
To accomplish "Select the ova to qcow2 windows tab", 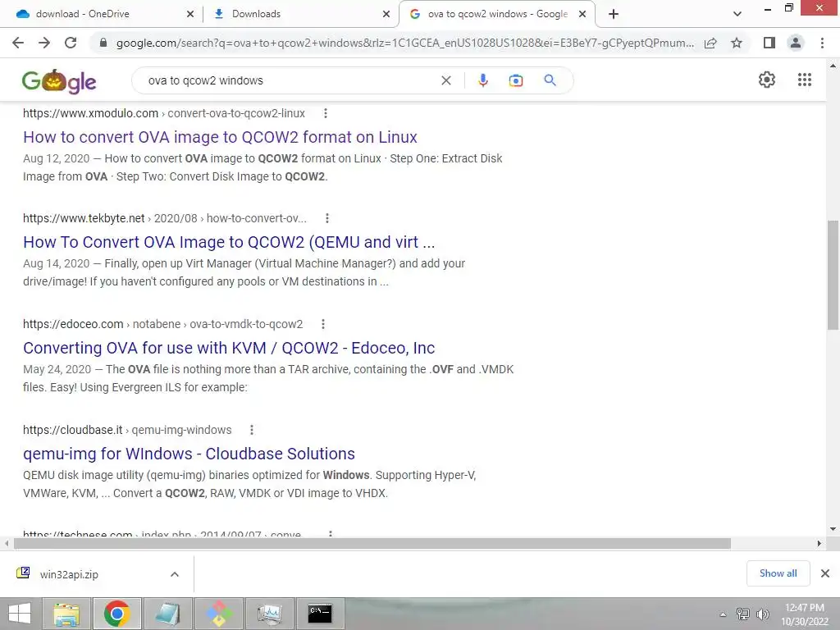I will pos(498,14).
